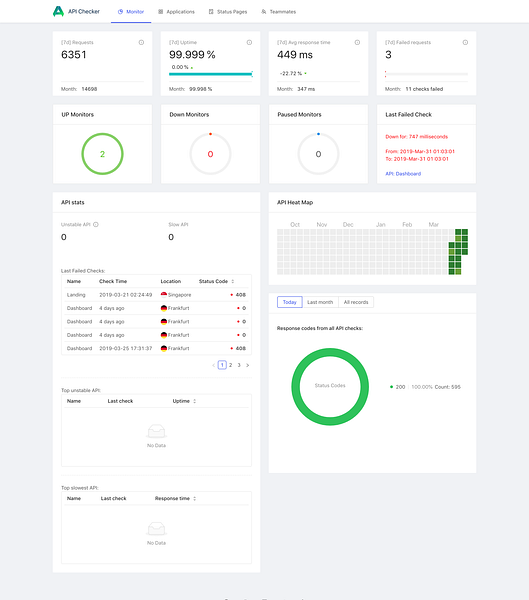This screenshot has width=529, height=600.
Task: Open the Status Pages tab
Action: [228, 12]
